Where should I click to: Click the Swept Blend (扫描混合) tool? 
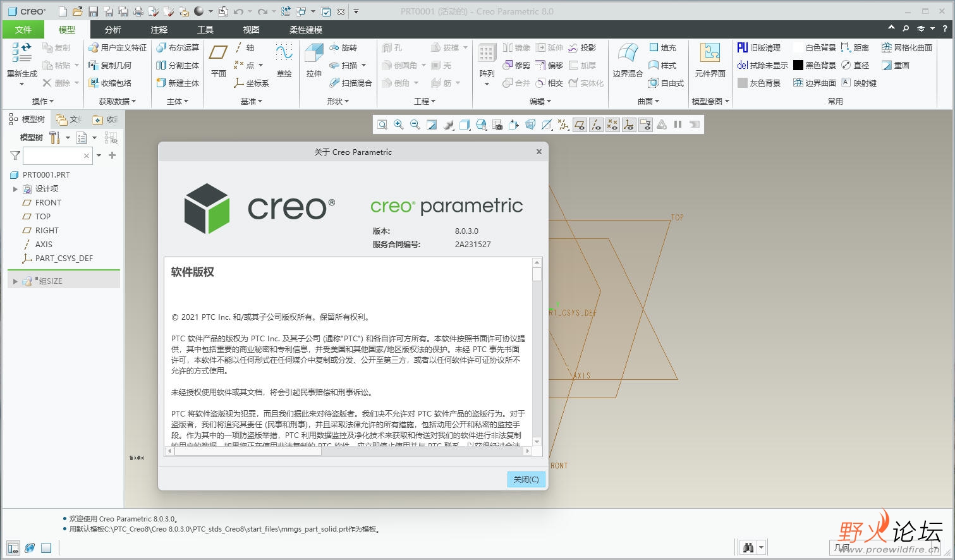click(351, 83)
